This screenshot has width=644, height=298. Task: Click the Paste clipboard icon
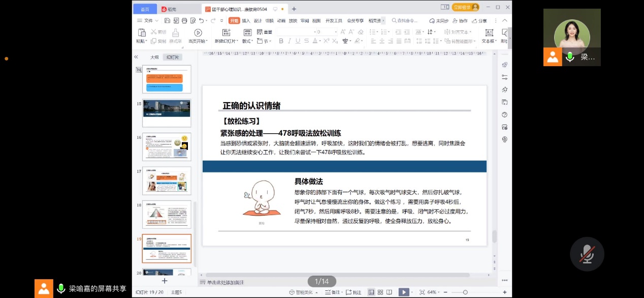(x=141, y=33)
